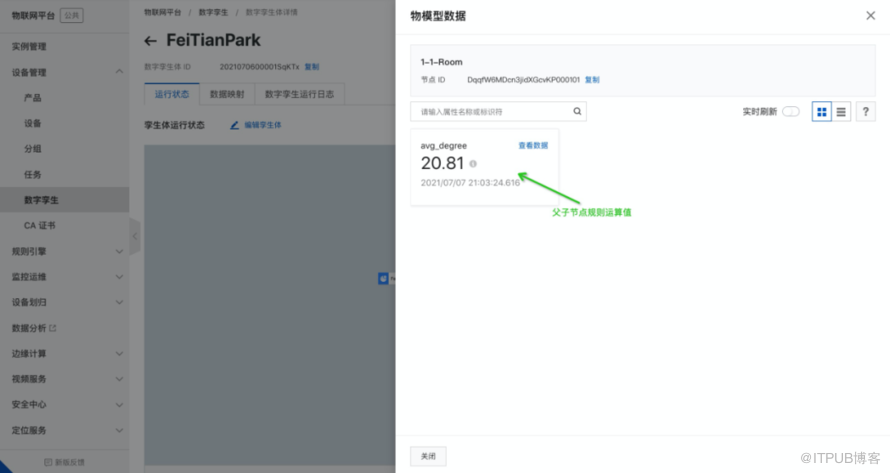Expand the 设备划归 menu
Screen dimensions: 890x473
coord(119,302)
